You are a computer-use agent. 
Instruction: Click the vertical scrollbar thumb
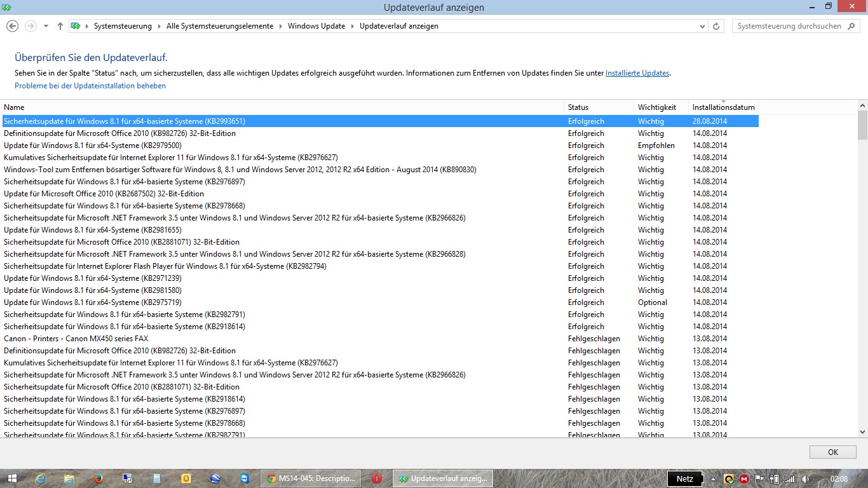[x=862, y=125]
